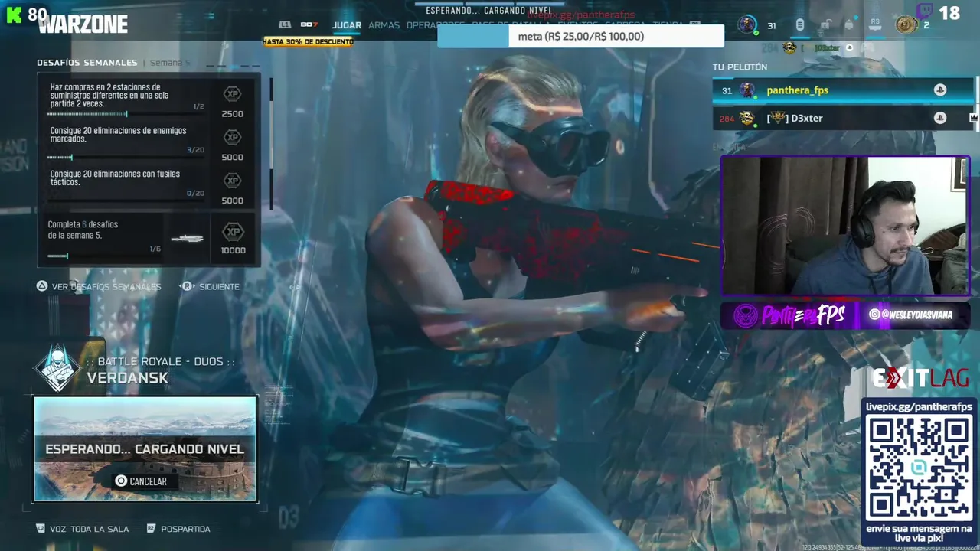Click the VERDANSK mode title

click(127, 378)
